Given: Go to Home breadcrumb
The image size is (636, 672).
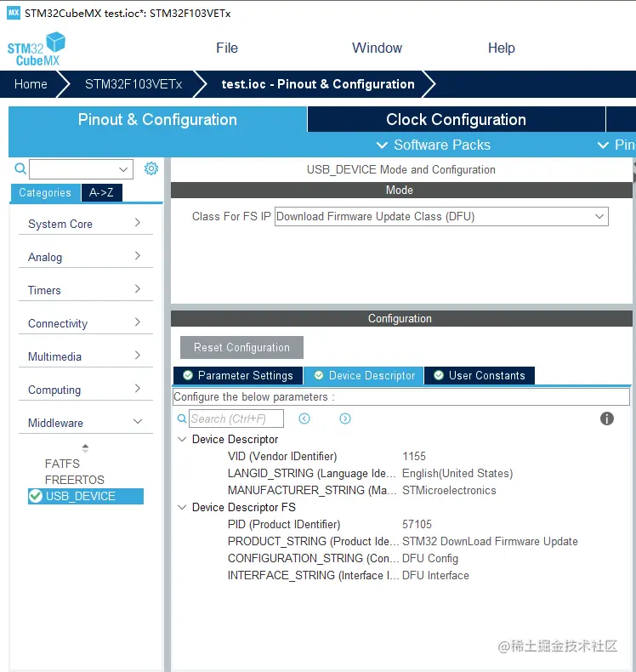Looking at the screenshot, I should (31, 84).
